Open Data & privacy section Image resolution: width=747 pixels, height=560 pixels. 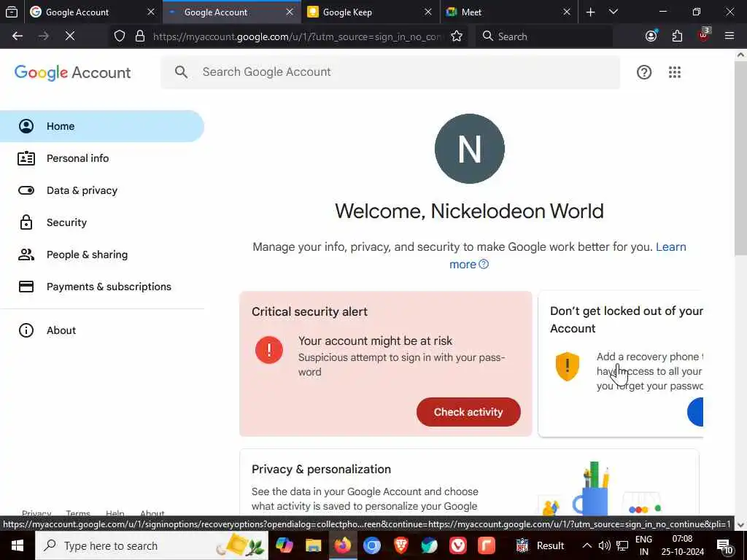[102, 190]
